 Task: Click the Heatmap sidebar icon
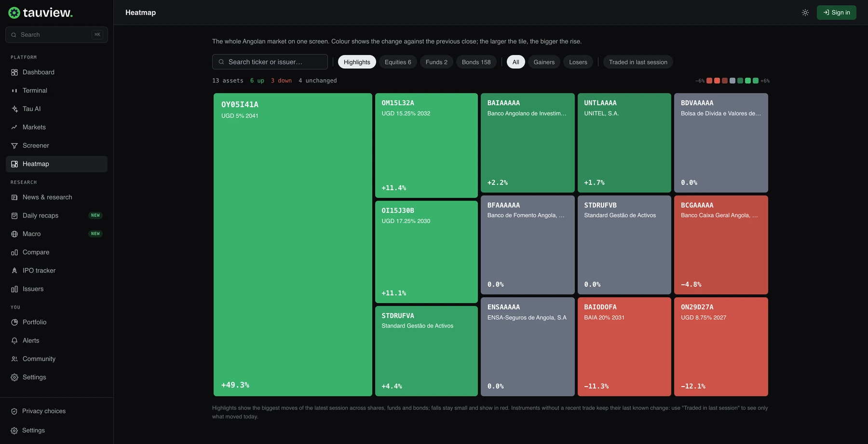[14, 164]
